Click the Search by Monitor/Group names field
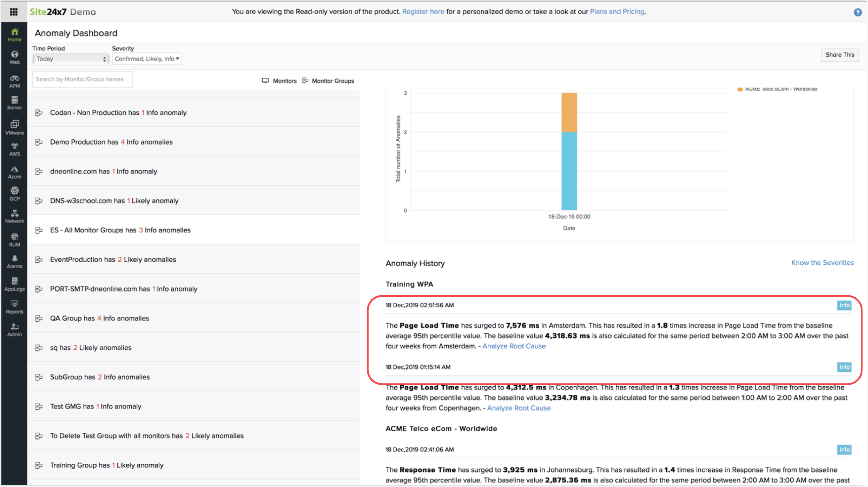This screenshot has height=487, width=868. (x=82, y=79)
